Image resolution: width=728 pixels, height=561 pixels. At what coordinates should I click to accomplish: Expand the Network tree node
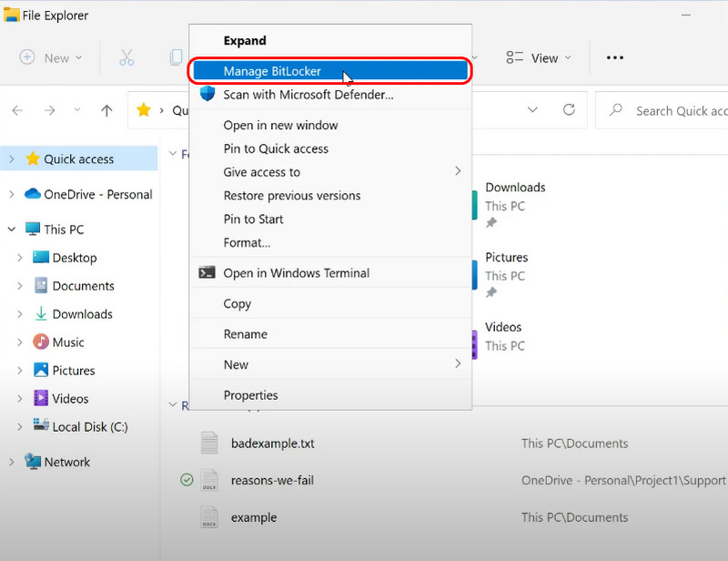[x=12, y=462]
